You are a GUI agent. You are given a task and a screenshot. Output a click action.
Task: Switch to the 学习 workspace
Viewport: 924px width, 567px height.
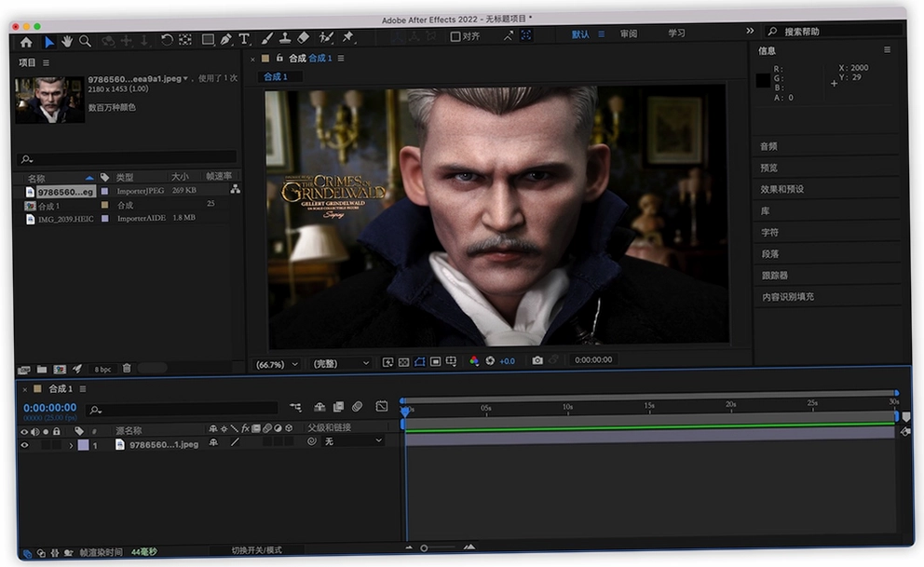coord(676,33)
